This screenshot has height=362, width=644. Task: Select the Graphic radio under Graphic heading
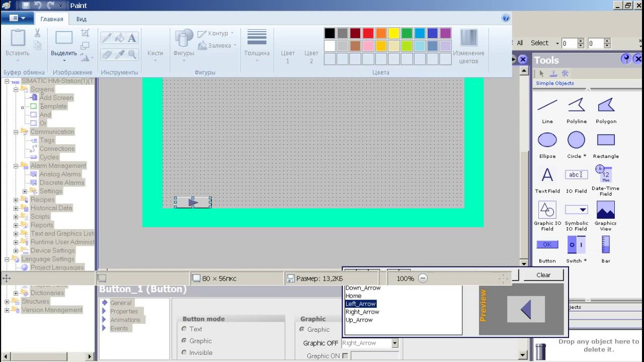click(x=302, y=329)
